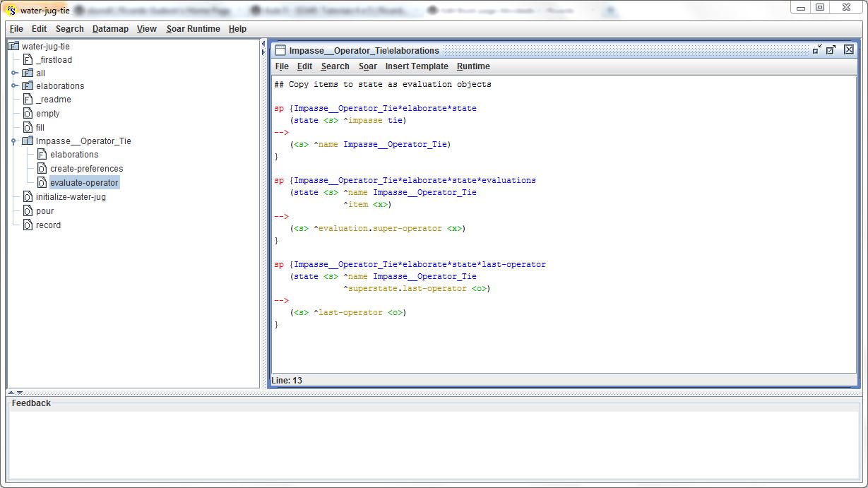Click the _readme file icon

pyautogui.click(x=28, y=100)
